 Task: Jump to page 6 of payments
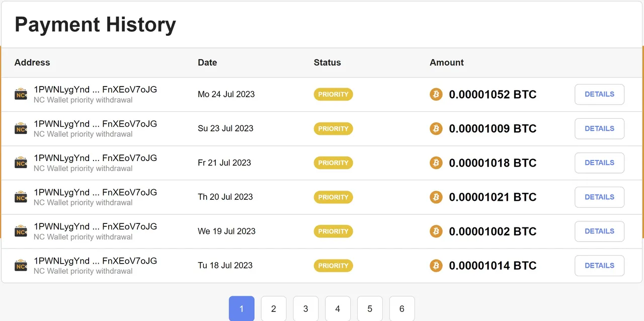click(401, 308)
